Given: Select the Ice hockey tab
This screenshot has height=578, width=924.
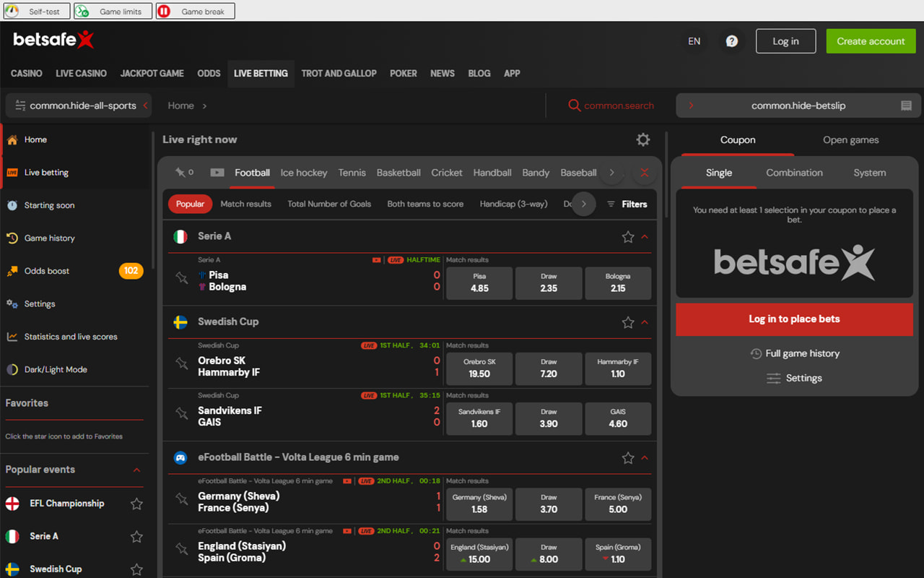Looking at the screenshot, I should pyautogui.click(x=304, y=173).
